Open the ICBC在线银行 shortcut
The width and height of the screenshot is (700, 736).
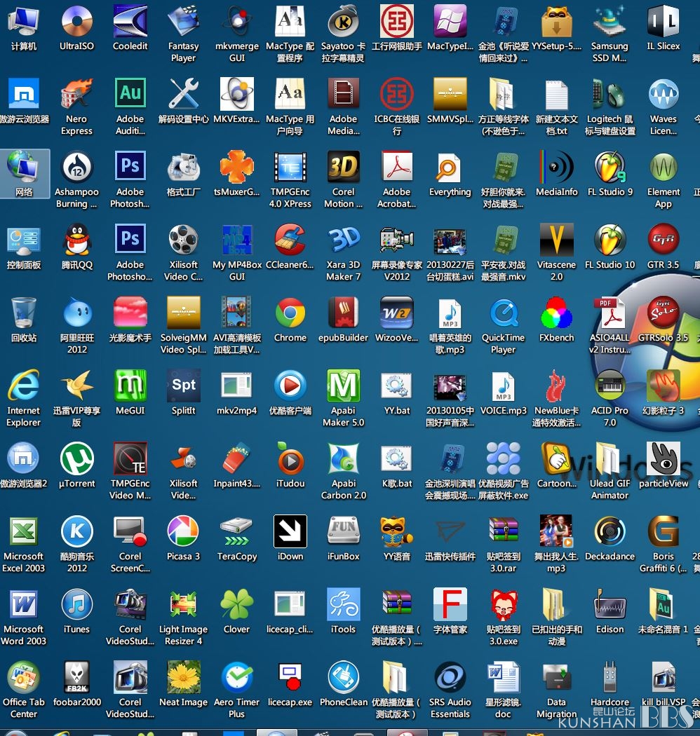(x=397, y=95)
